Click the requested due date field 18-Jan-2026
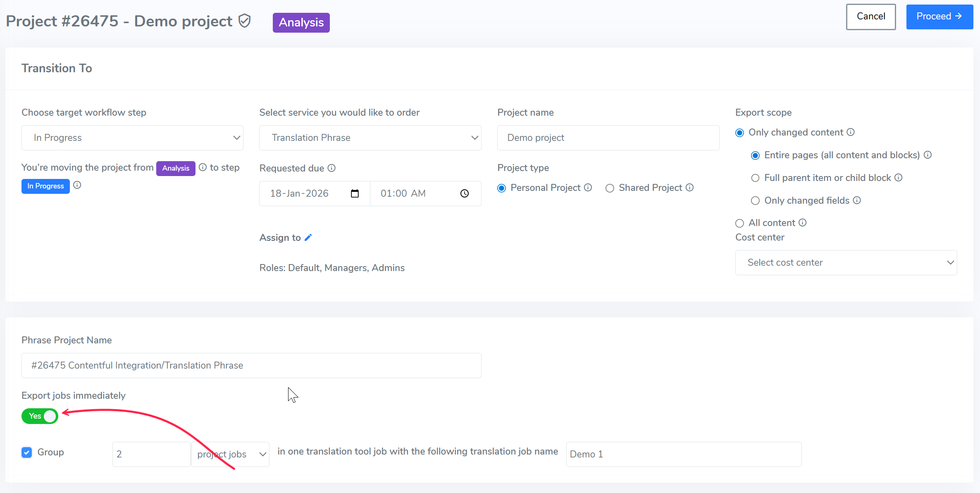This screenshot has height=493, width=980. click(x=315, y=193)
